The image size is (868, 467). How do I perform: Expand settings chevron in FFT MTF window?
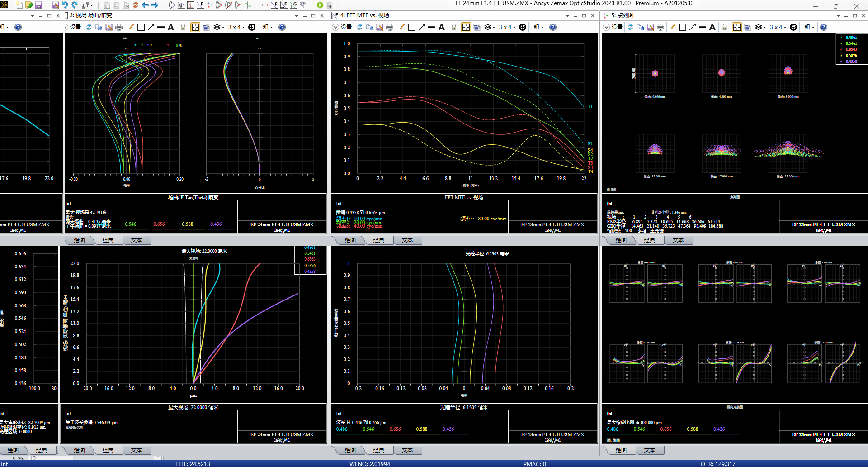tap(335, 27)
